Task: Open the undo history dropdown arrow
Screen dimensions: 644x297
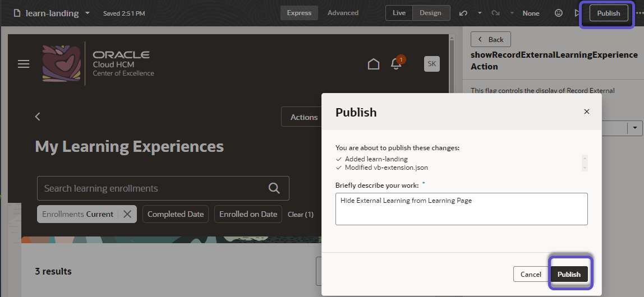Action: click(480, 13)
